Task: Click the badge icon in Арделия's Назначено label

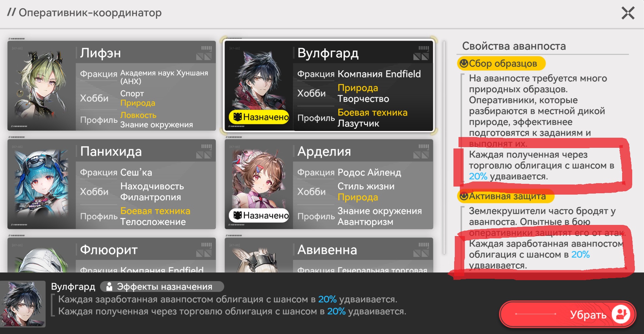Action: coord(237,215)
